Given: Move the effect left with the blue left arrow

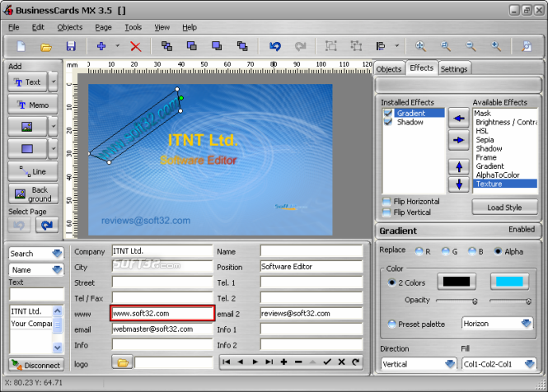Looking at the screenshot, I should coord(459,118).
